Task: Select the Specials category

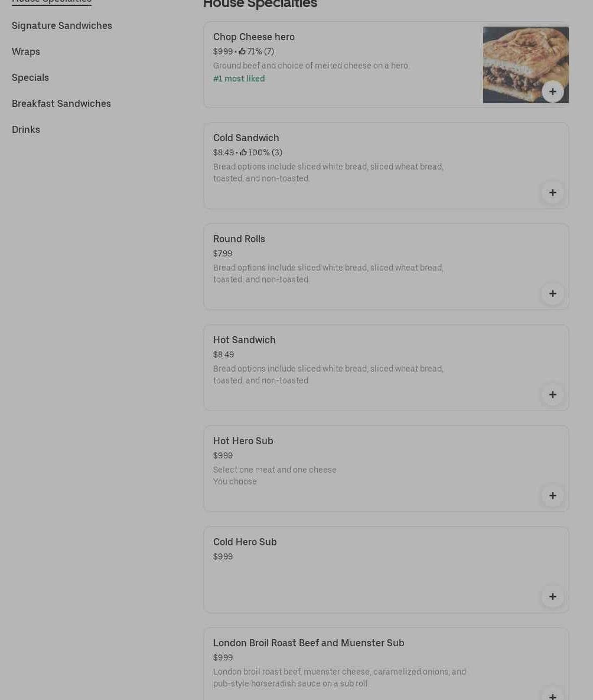Action: coord(30,77)
